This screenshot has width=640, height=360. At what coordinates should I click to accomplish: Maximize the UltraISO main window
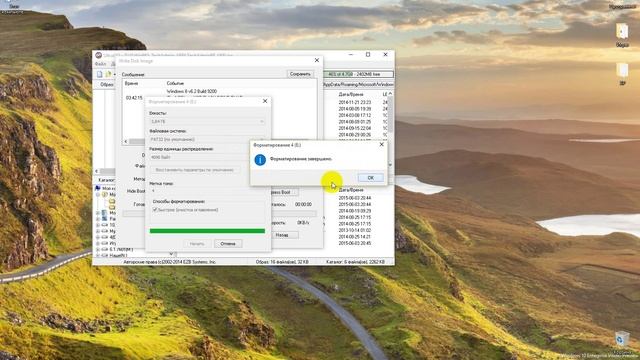click(368, 54)
